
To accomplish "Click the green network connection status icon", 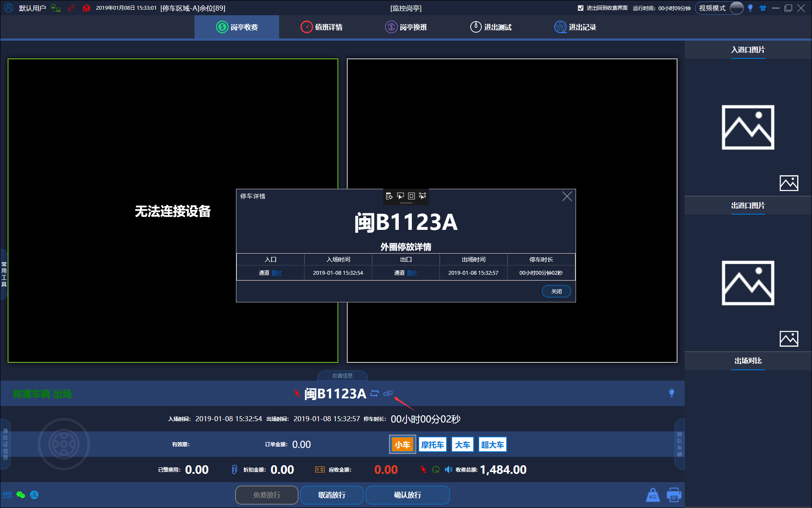I will 56,8.
